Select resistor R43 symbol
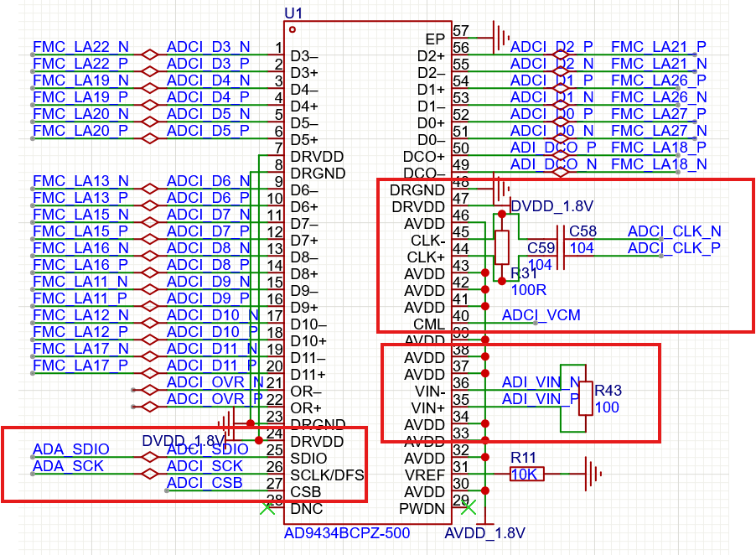Screen dimensions: 756x555 (x=585, y=398)
